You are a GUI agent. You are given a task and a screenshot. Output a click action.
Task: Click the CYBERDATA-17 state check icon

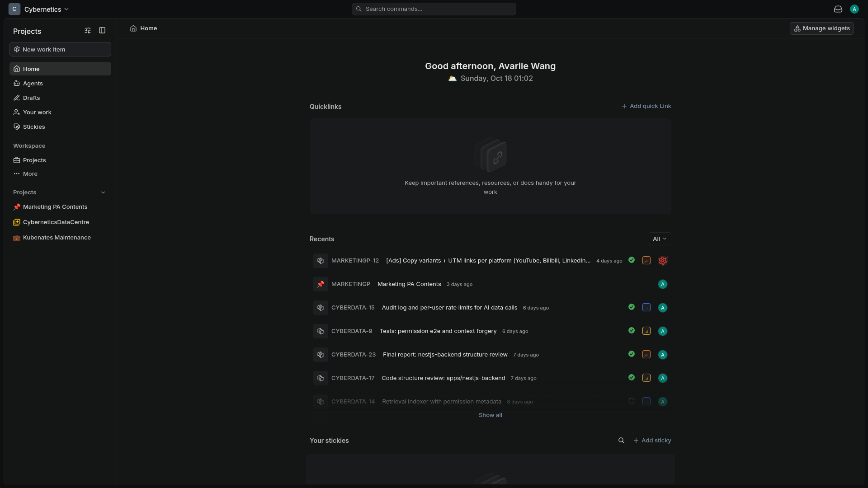pyautogui.click(x=632, y=378)
